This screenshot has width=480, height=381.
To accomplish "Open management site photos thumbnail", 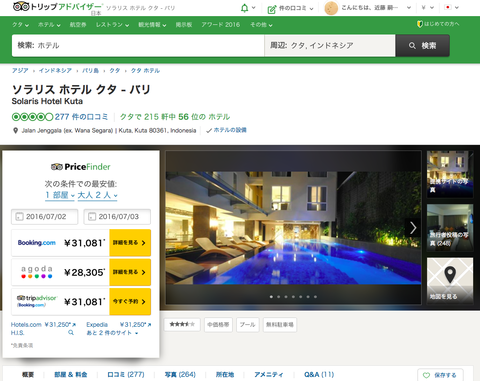I will [x=450, y=174].
